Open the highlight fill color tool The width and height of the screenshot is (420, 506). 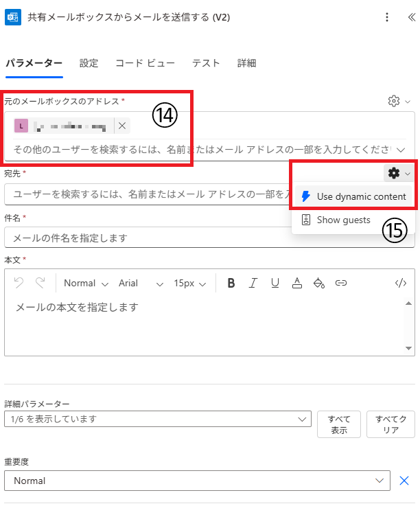click(318, 283)
